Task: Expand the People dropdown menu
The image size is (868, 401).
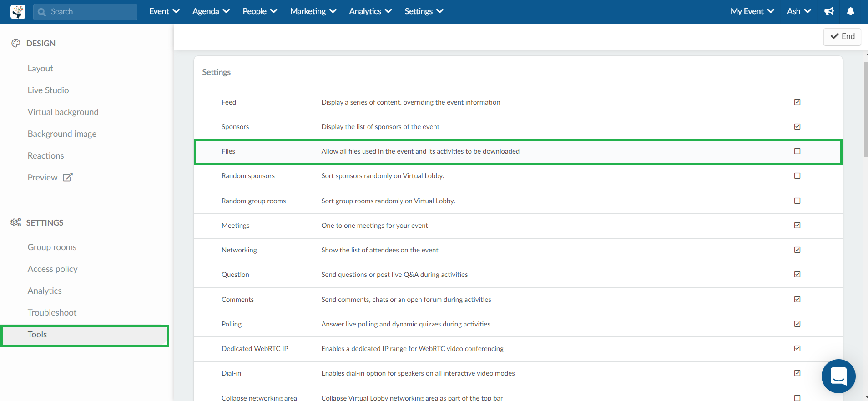Action: [260, 11]
